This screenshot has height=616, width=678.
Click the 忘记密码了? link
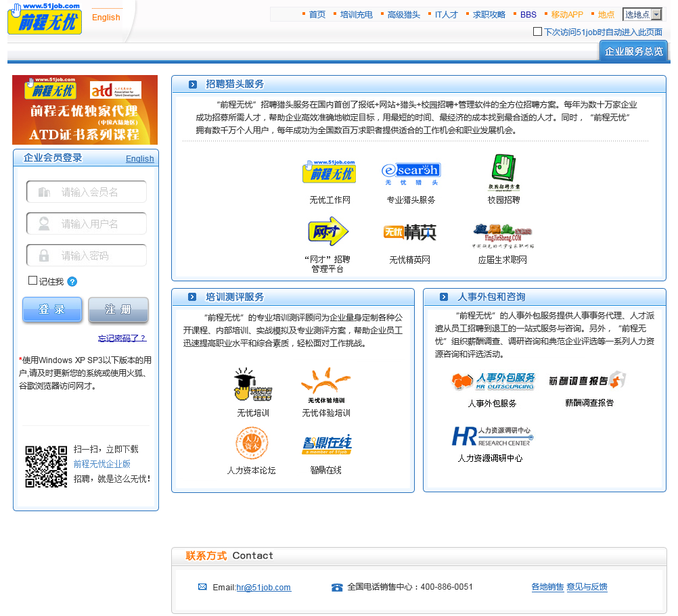coord(122,338)
